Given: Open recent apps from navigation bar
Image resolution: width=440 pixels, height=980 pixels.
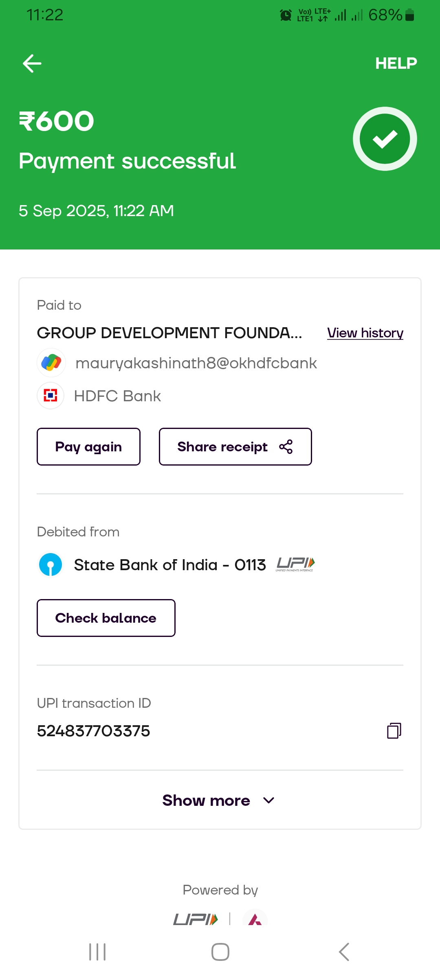Looking at the screenshot, I should (x=97, y=952).
